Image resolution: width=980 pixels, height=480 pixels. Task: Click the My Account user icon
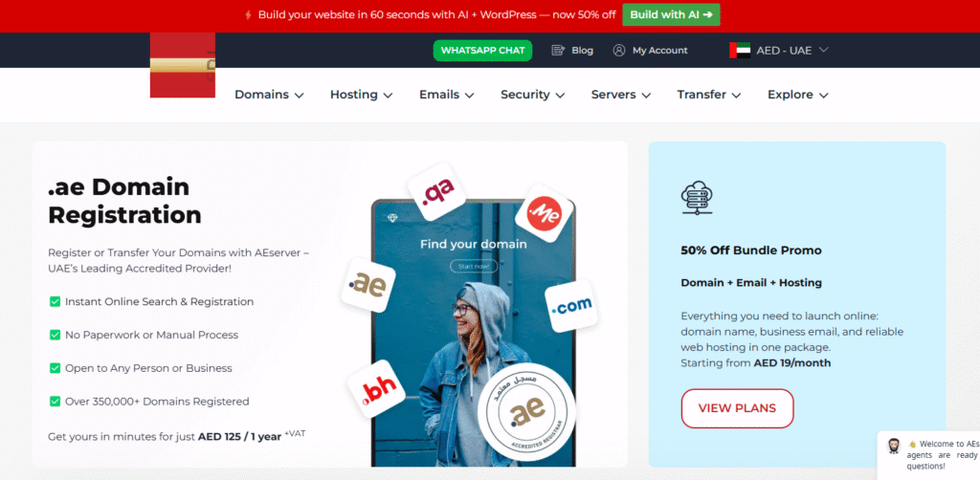click(x=619, y=51)
